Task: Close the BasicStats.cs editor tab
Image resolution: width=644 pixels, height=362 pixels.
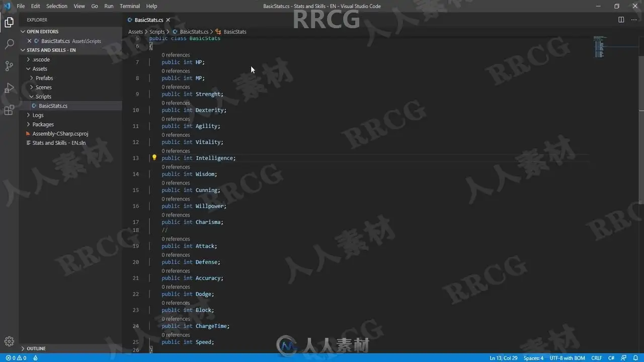Action: coord(168,20)
